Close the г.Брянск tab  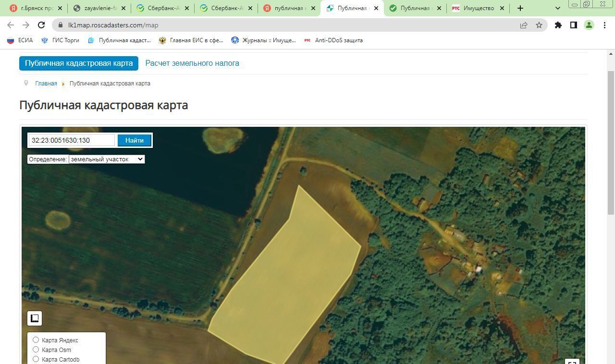point(60,8)
